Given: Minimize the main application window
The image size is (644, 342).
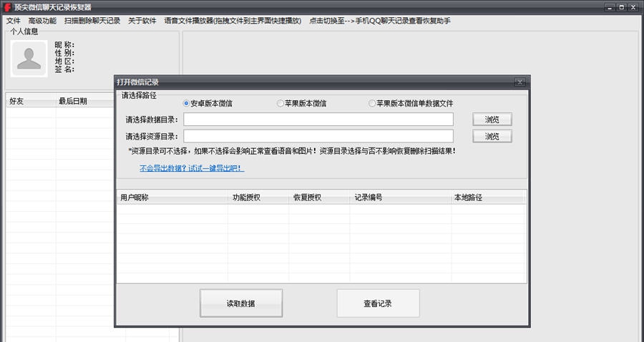Looking at the screenshot, I should (x=610, y=7).
